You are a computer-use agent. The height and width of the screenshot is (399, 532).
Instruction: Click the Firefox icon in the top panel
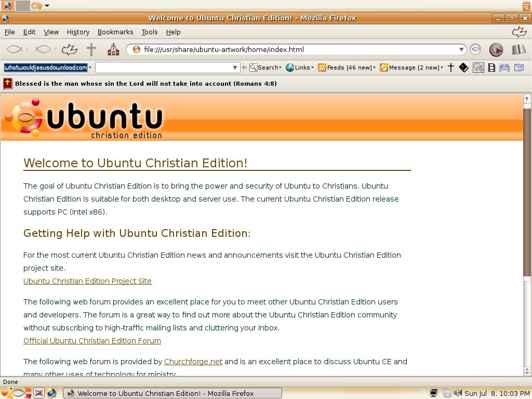pyautogui.click(x=7, y=6)
